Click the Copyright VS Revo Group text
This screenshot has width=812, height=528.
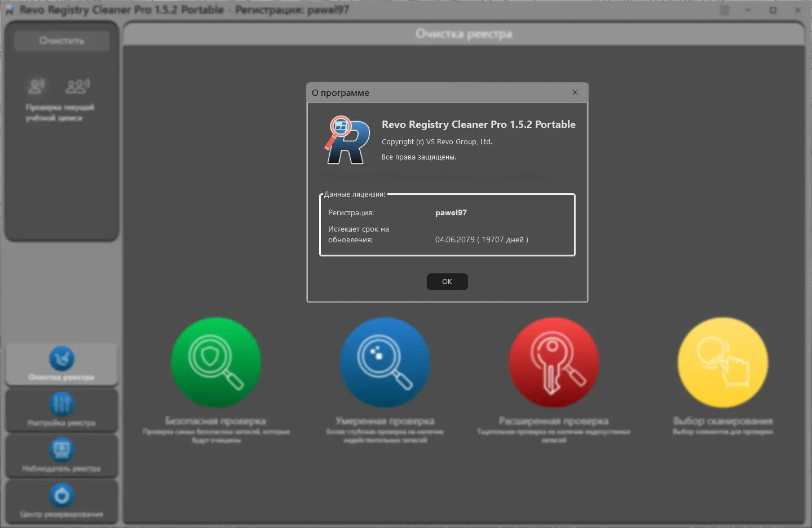point(437,142)
